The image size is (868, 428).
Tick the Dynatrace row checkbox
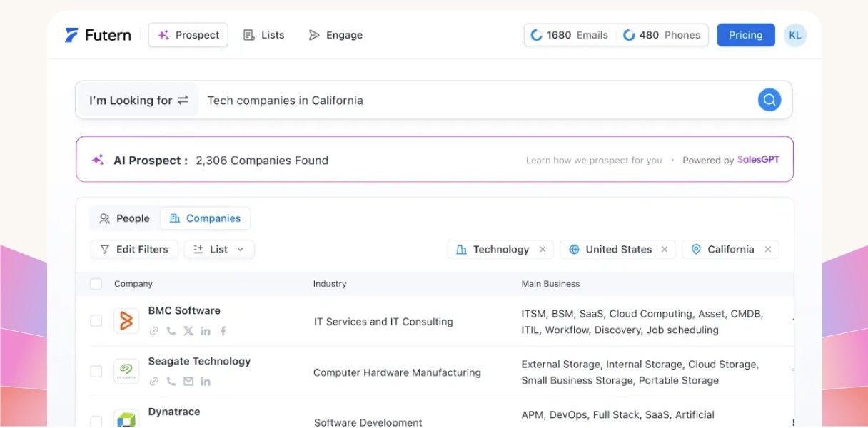pos(96,422)
